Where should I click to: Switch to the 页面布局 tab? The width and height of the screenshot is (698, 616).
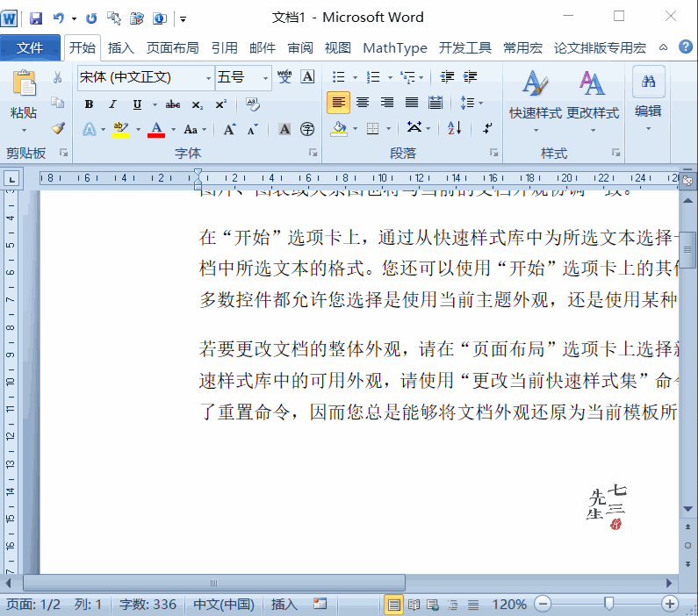tap(173, 47)
